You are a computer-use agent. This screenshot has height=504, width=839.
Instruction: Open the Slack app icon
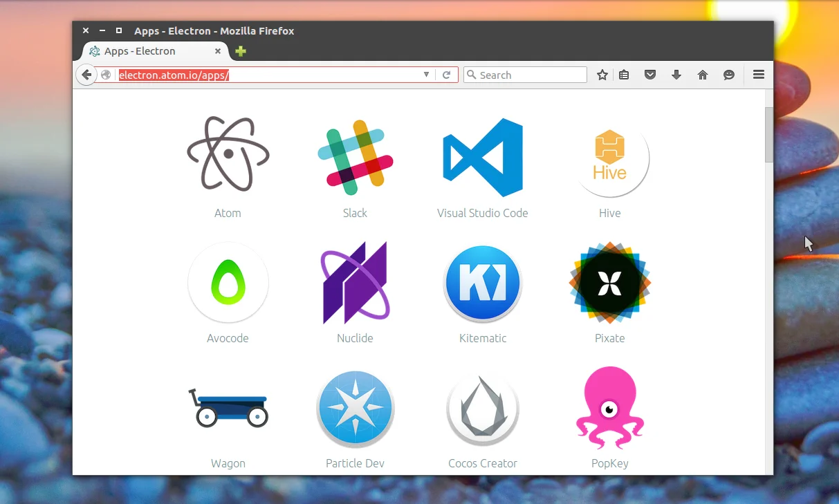(x=355, y=157)
